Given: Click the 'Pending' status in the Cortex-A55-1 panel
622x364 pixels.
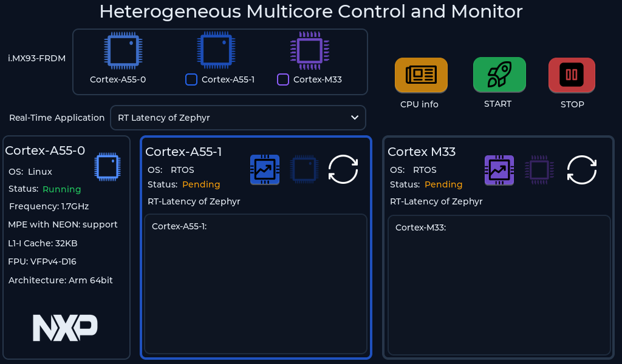Looking at the screenshot, I should (x=201, y=184).
